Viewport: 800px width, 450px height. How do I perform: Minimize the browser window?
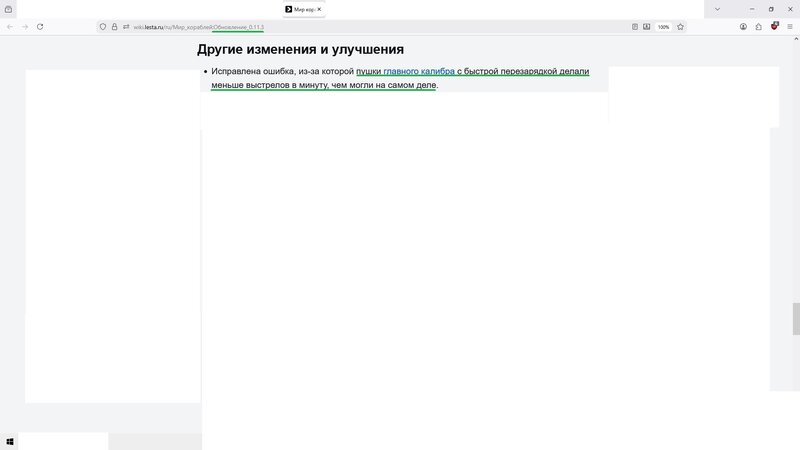[752, 9]
